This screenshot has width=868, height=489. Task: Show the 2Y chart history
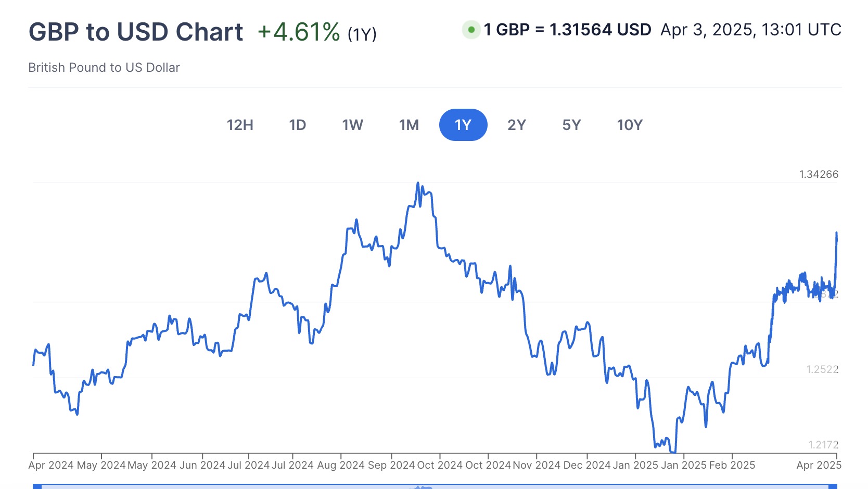[x=517, y=125]
